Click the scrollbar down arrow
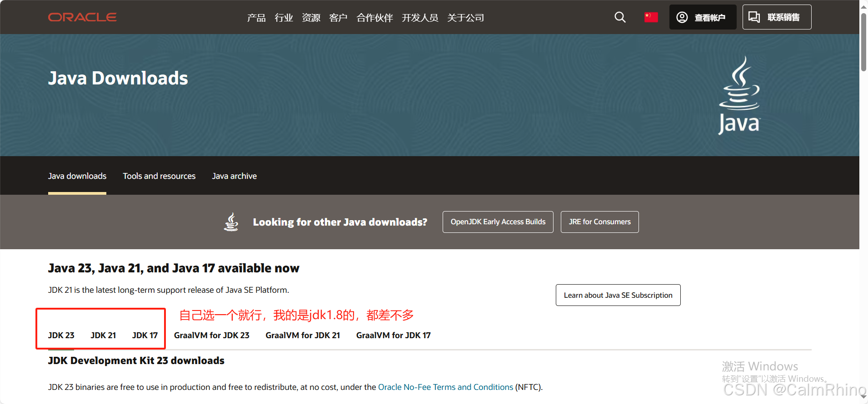This screenshot has width=868, height=404. click(863, 396)
